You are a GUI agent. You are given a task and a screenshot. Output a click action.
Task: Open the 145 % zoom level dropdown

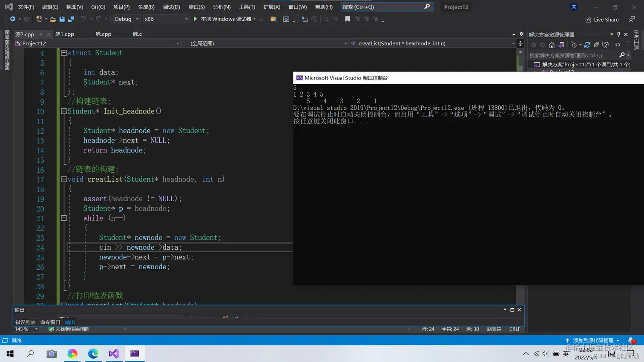click(x=26, y=329)
